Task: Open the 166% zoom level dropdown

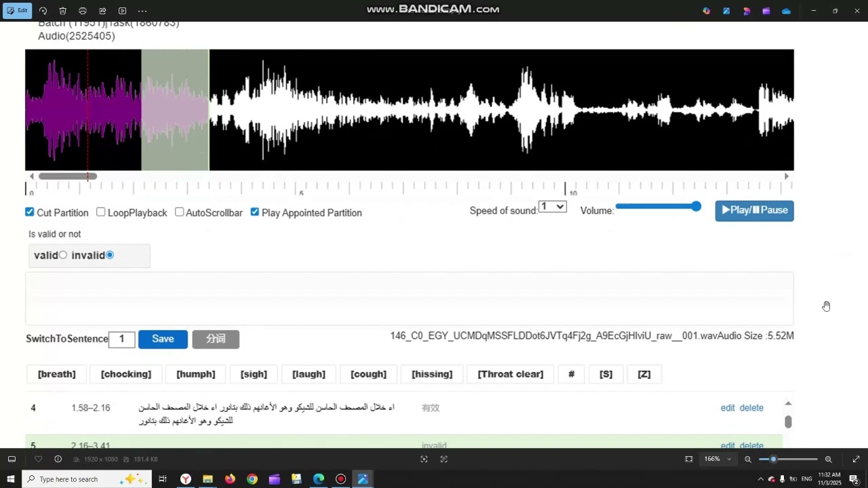Action: coord(717,459)
